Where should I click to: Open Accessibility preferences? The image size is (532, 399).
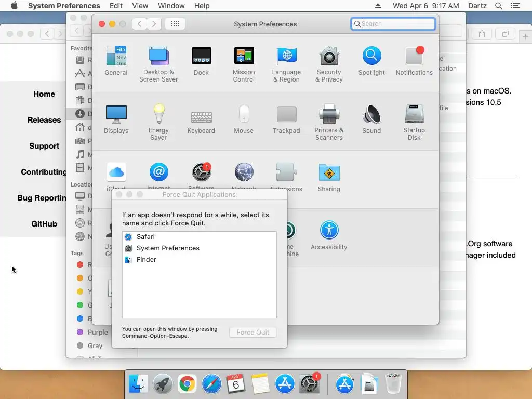pyautogui.click(x=329, y=236)
